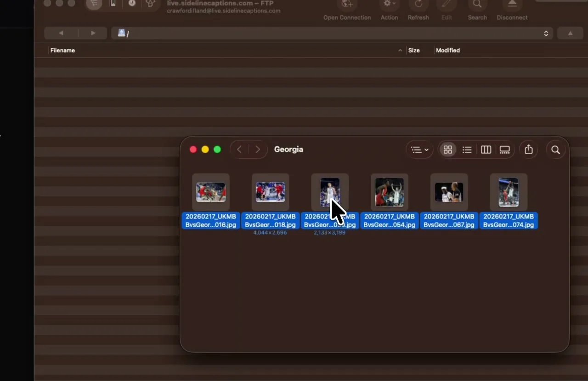Open the Finder grouping options dropdown
588x381 pixels.
(x=419, y=150)
